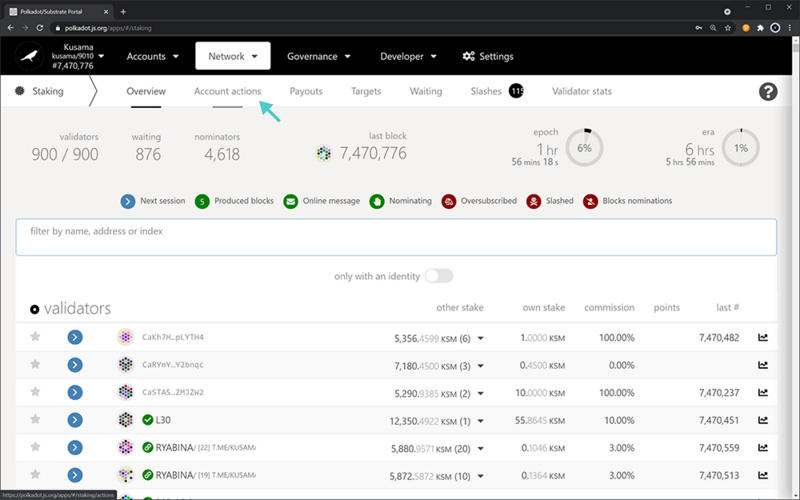
Task: Click the Slashed legend icon
Action: 534,202
